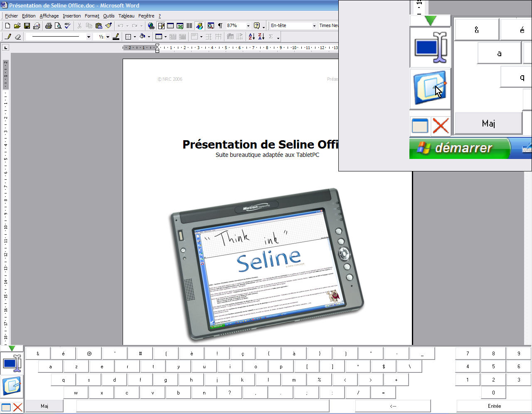Expand the border type dropdown arrow
This screenshot has width=532, height=414.
point(135,37)
